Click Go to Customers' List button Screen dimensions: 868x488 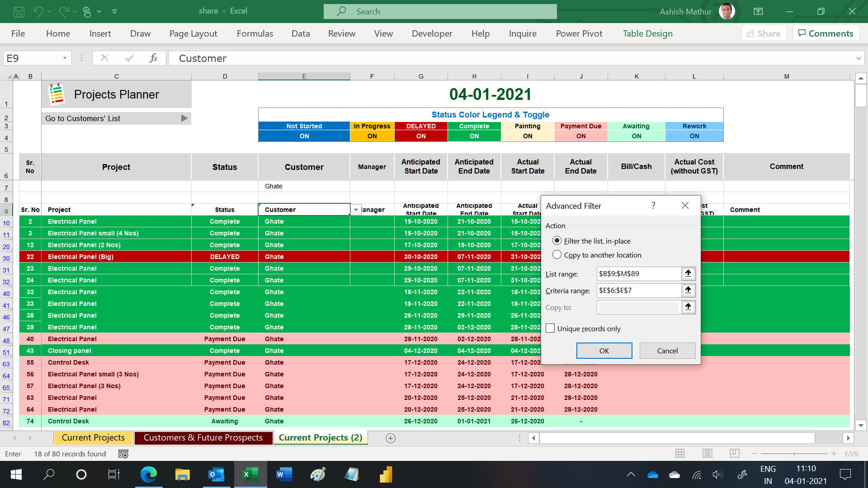116,118
